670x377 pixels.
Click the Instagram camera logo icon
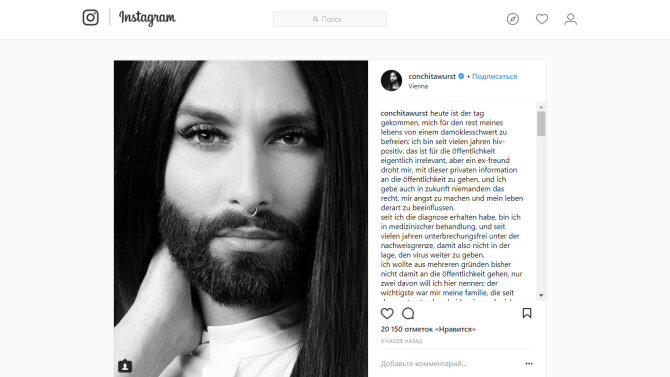(90, 18)
